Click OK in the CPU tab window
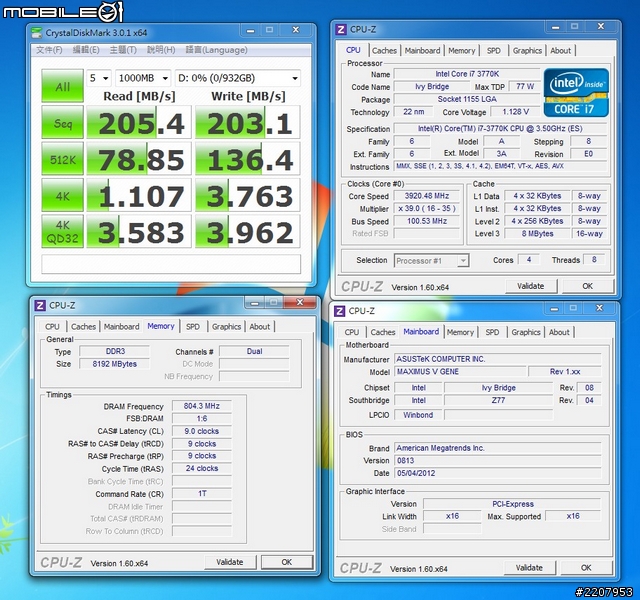Screen dimensions: 640x600 pos(587,286)
